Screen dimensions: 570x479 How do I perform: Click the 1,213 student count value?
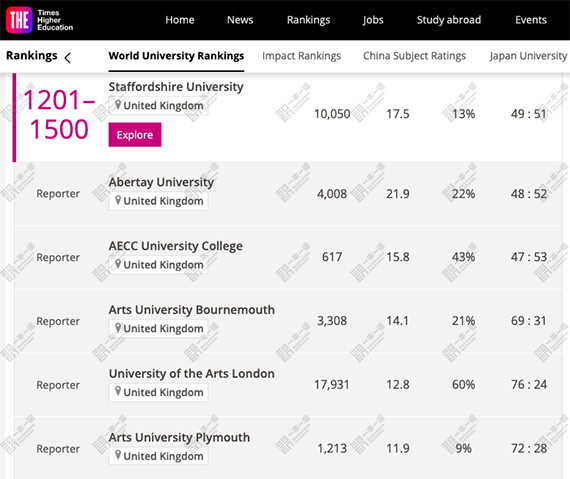click(332, 448)
